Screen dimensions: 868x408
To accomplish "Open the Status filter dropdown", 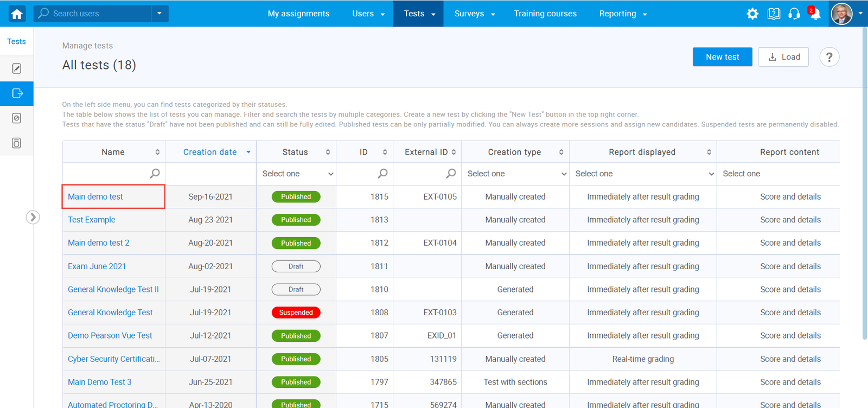I will click(296, 174).
